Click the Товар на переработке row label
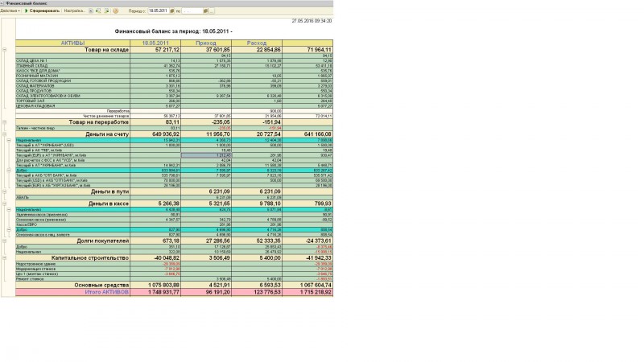The image size is (644, 362). tap(98, 122)
